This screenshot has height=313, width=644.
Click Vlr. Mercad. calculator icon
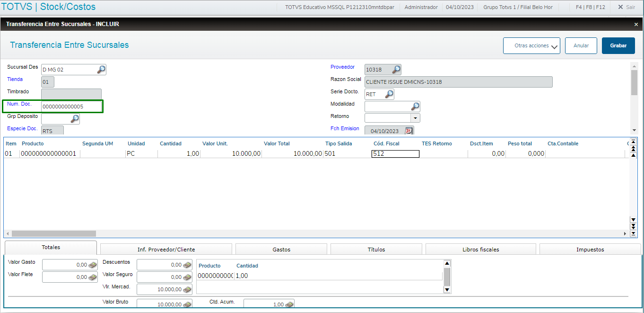(x=187, y=290)
